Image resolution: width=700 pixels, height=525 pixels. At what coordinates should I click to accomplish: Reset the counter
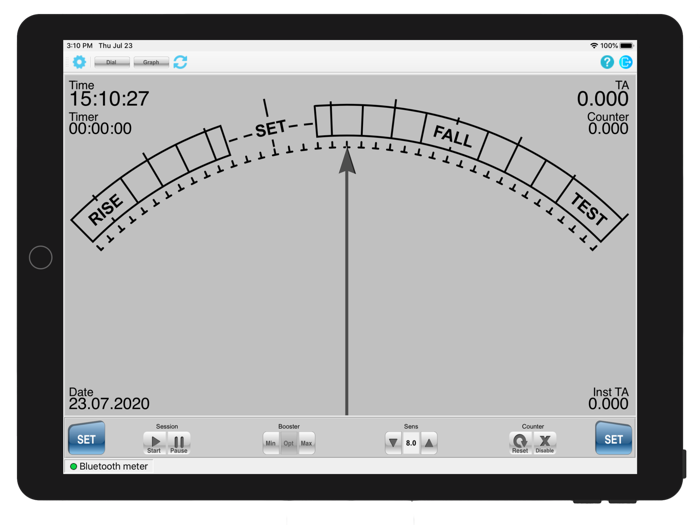520,443
